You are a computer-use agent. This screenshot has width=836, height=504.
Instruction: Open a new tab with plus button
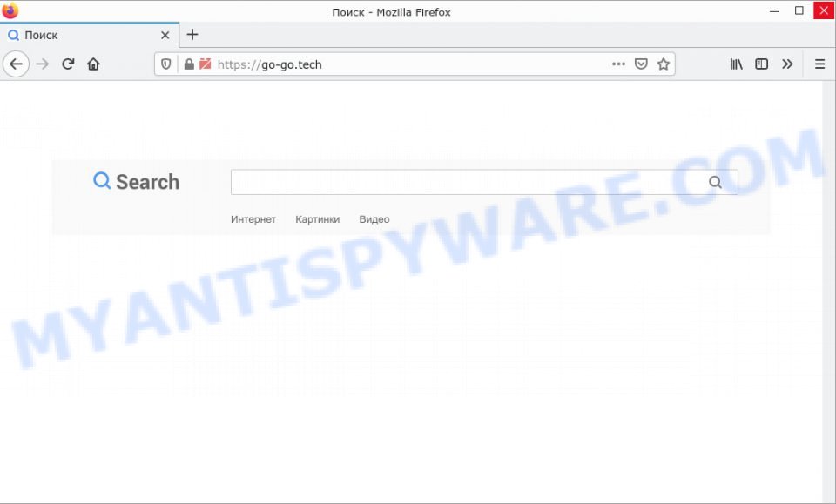[192, 35]
